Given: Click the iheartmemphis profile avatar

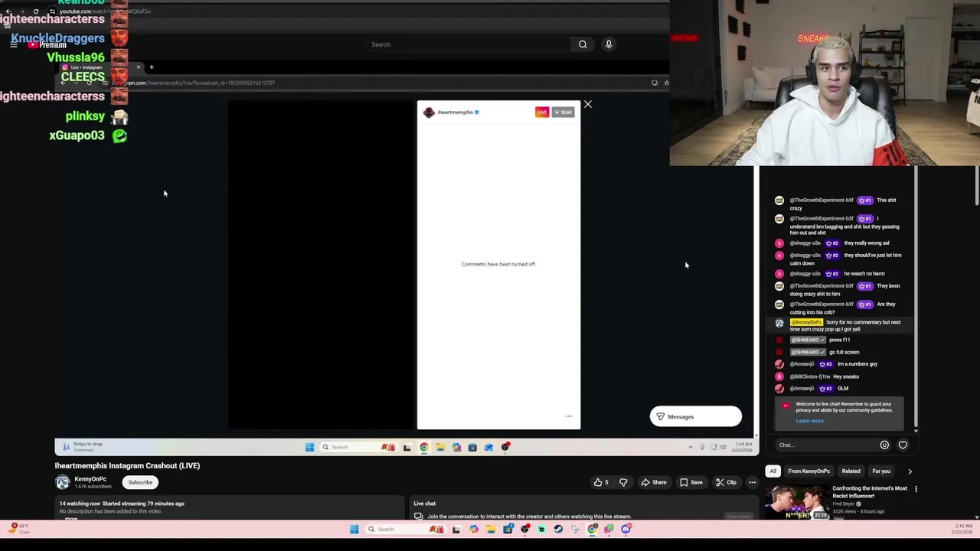Looking at the screenshot, I should point(429,112).
